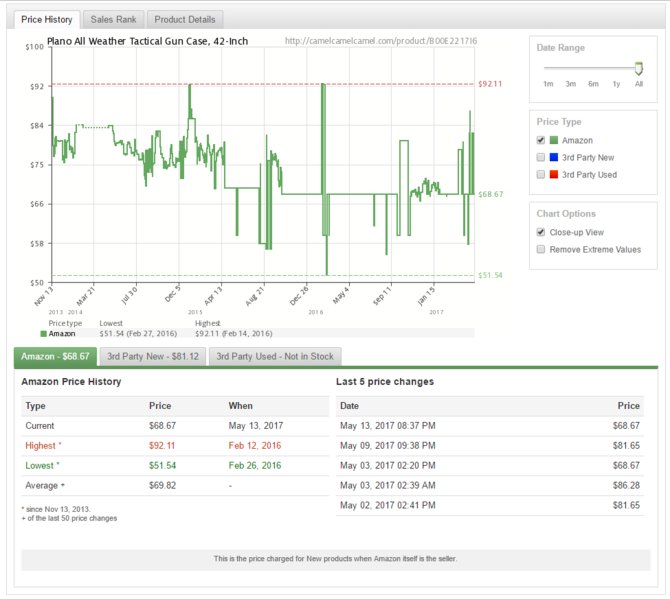Click the Current price $68.67 cell
The image size is (670, 599).
[162, 426]
